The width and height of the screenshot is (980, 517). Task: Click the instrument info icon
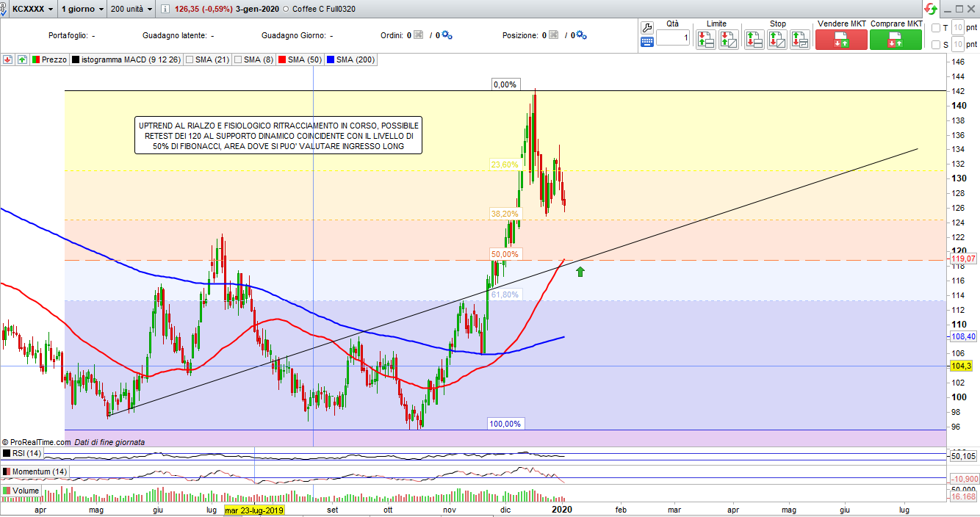click(165, 10)
